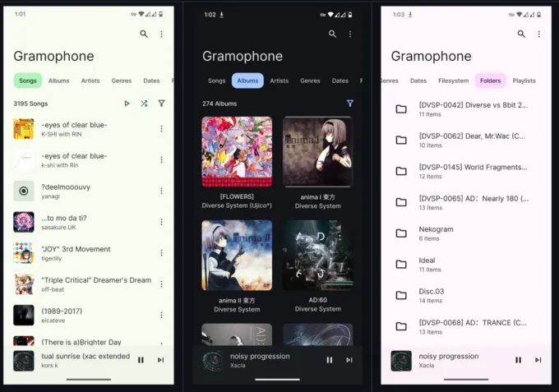Switch to Artists tab in Songs screen
The width and height of the screenshot is (559, 392).
(x=90, y=81)
